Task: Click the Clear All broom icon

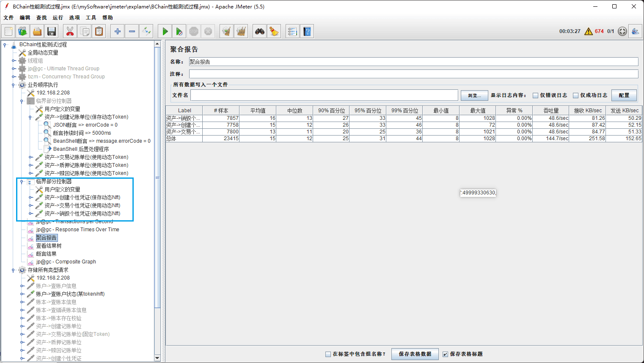Action: point(274,31)
